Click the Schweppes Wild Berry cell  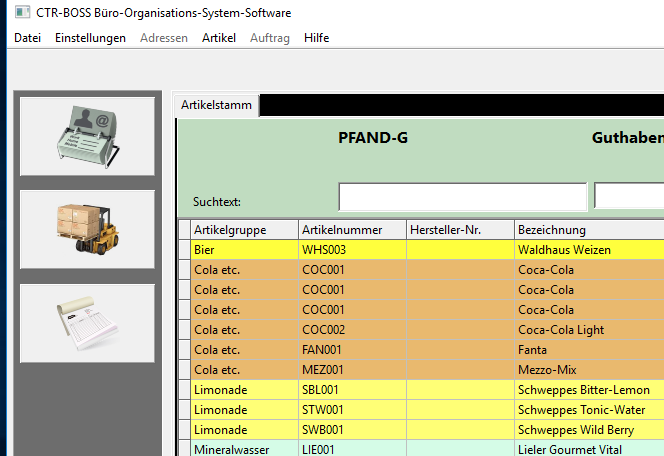pos(589,430)
